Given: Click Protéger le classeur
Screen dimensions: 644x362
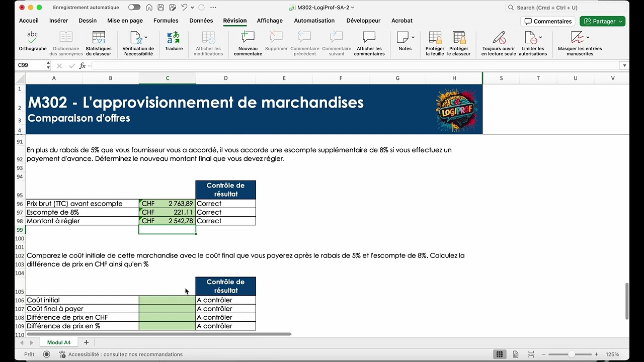Looking at the screenshot, I should 459,44.
